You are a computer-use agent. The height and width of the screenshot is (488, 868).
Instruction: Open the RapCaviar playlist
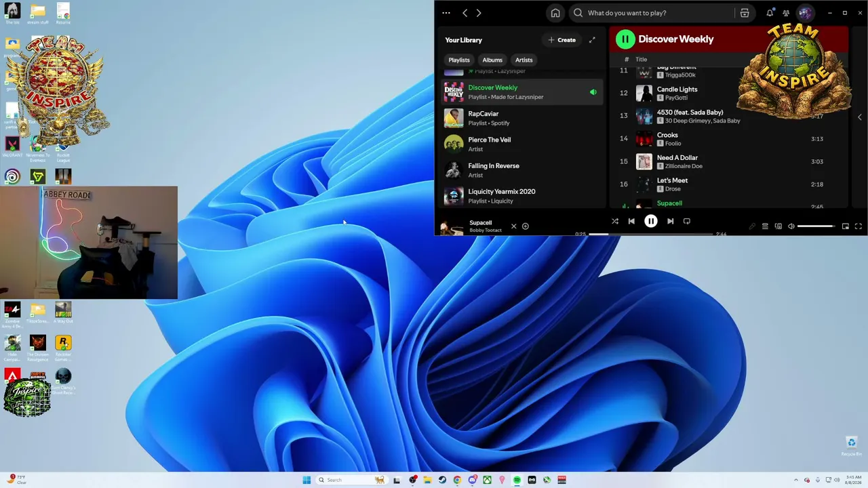(521, 118)
